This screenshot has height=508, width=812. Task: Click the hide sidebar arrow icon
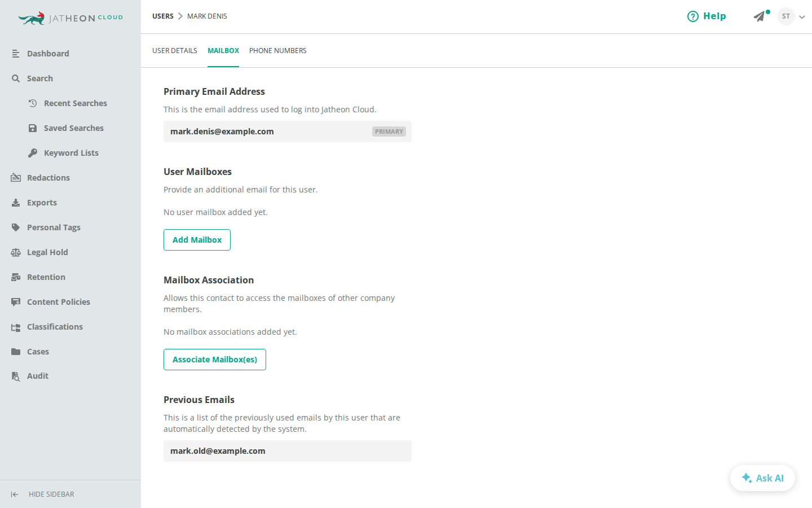coord(15,494)
